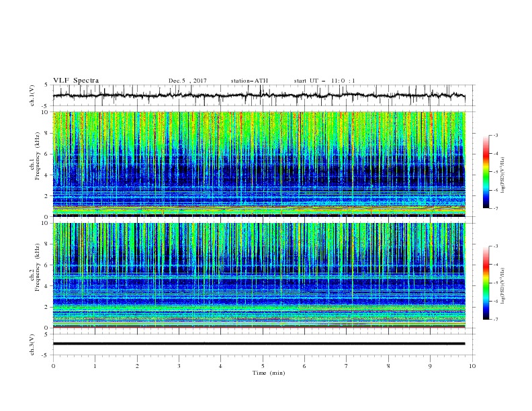Click the 'VLF Spectra' title text
The height and width of the screenshot is (411, 532).
tap(76, 81)
